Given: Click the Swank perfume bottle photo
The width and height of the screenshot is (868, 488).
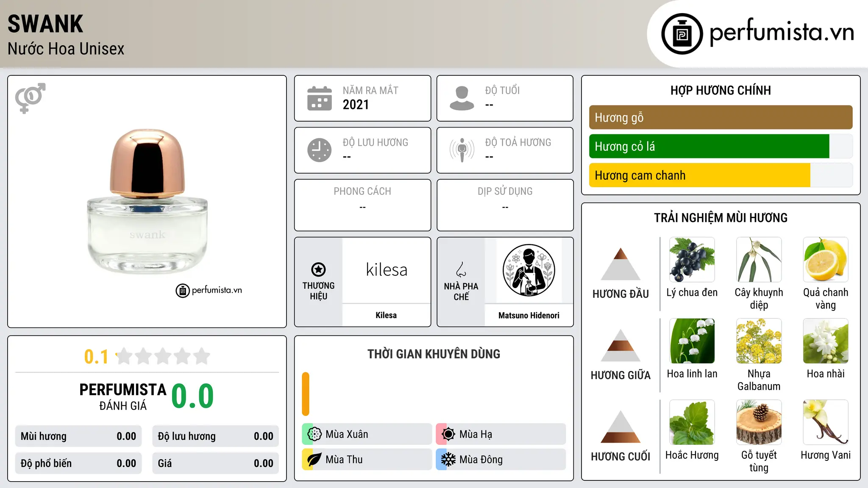Looking at the screenshot, I should [147, 201].
